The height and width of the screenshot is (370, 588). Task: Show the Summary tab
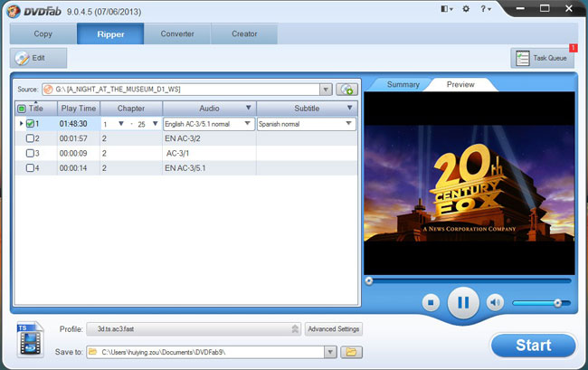[x=403, y=85]
